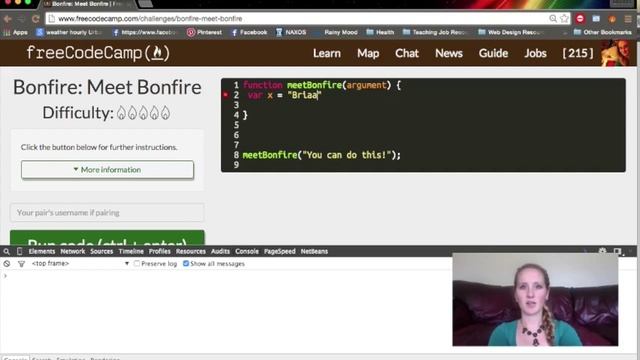The height and width of the screenshot is (360, 640).
Task: Click the webcam video overlay
Action: [x=535, y=300]
